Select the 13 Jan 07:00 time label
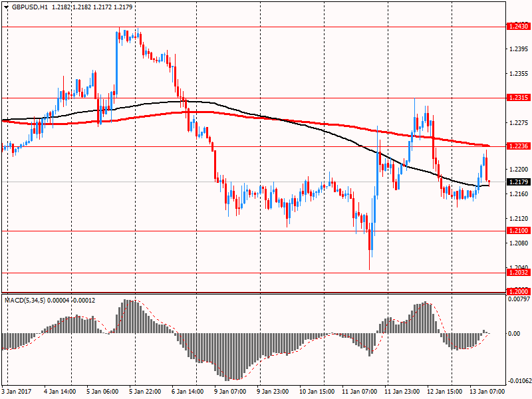Viewport: 532px width, 399px height. [487, 392]
